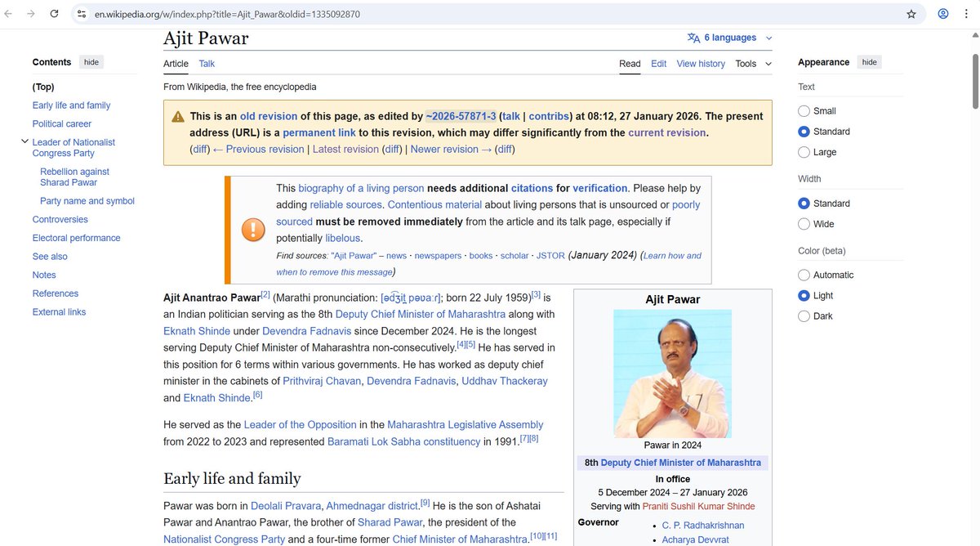Screen dimensions: 980x546
Task: Choose Dark color mode
Action: pyautogui.click(x=804, y=316)
